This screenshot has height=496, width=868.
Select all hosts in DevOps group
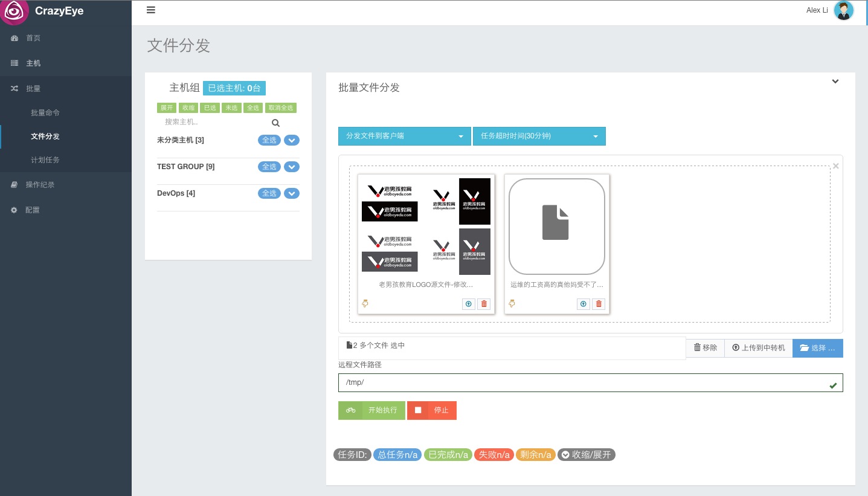(x=269, y=193)
